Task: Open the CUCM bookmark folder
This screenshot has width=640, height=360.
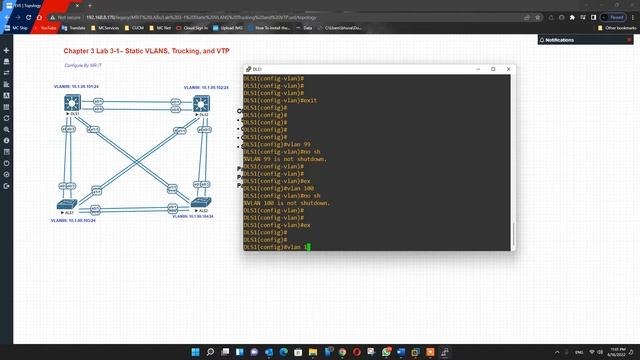Action: pos(134,28)
